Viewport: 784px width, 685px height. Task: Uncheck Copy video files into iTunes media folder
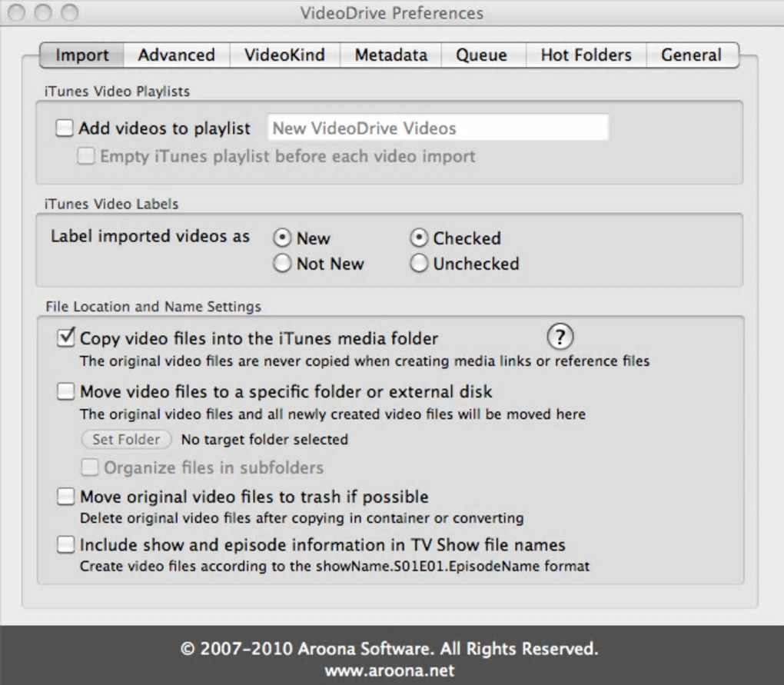(x=66, y=338)
